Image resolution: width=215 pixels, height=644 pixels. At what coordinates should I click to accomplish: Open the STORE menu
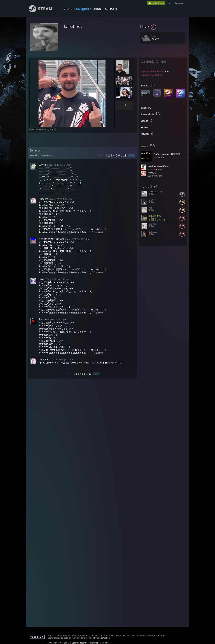[68, 9]
